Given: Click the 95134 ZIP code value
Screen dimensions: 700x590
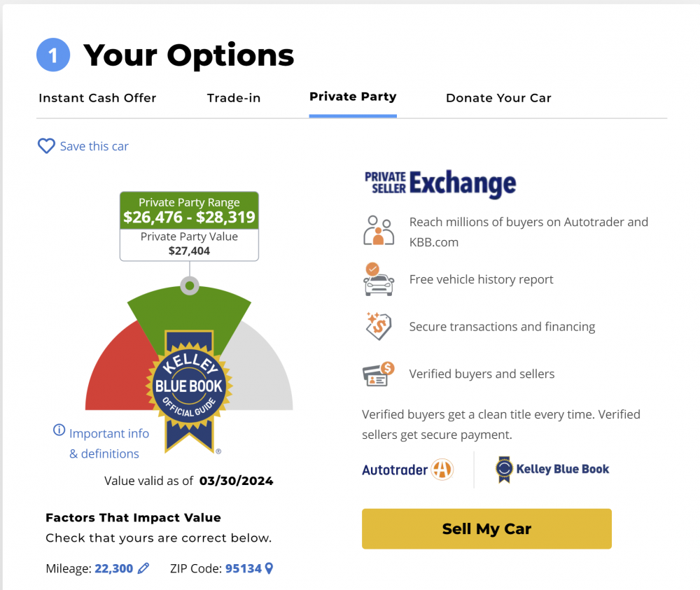Looking at the screenshot, I should [x=244, y=568].
